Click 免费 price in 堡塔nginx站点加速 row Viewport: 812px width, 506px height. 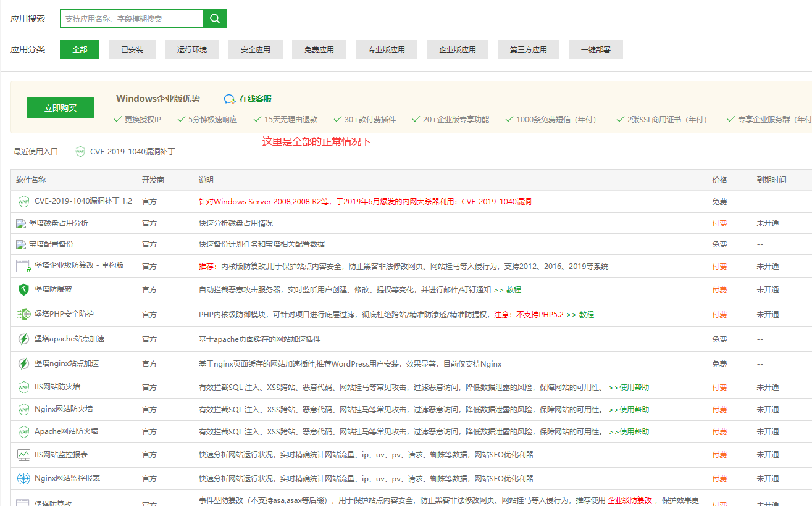(x=719, y=364)
